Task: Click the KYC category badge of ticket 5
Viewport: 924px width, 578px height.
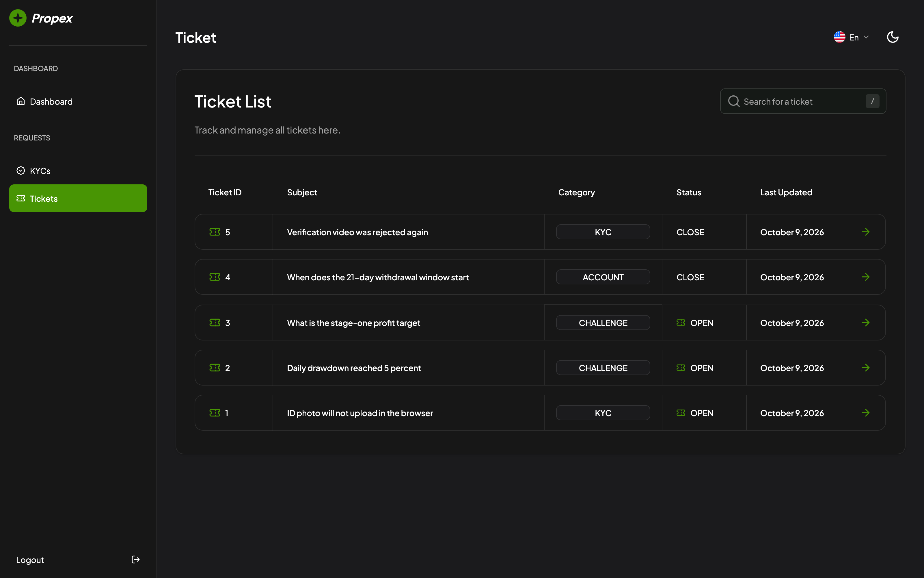Action: (603, 232)
